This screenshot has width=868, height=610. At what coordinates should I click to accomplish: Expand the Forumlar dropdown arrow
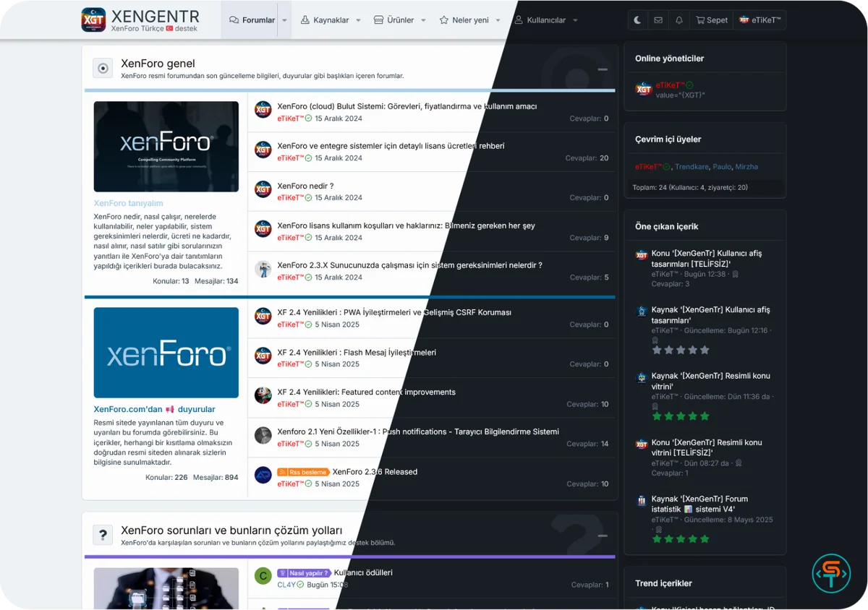point(284,20)
